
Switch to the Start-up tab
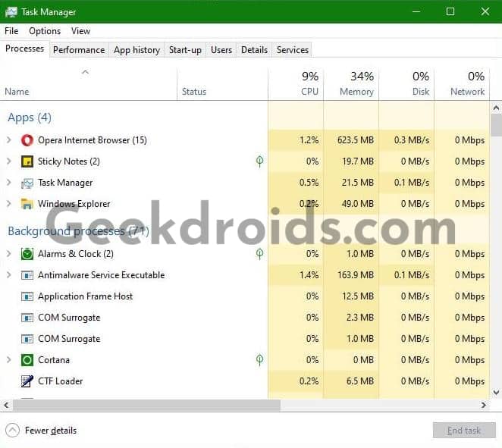pyautogui.click(x=185, y=50)
